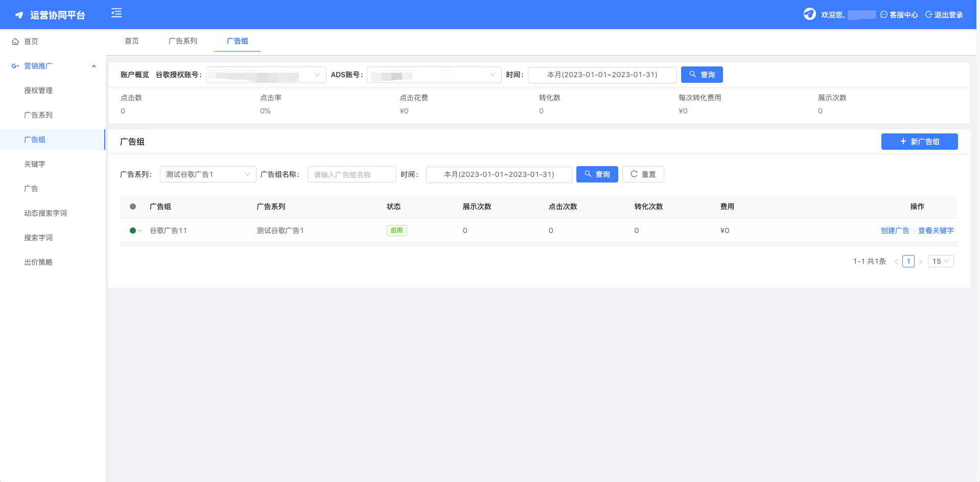Screen dimensions: 980x482
Task: Select 关键字 in the sidebar menu
Action: (x=35, y=164)
